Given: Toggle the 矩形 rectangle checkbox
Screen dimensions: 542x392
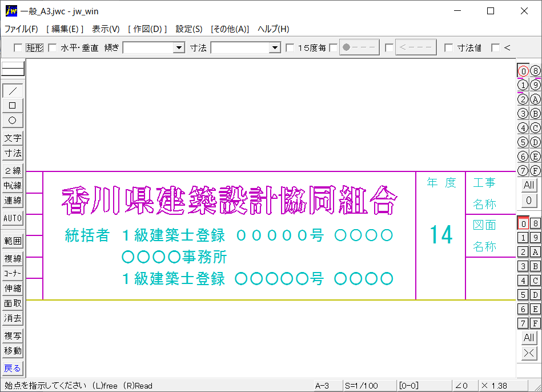Looking at the screenshot, I should click(x=18, y=48).
